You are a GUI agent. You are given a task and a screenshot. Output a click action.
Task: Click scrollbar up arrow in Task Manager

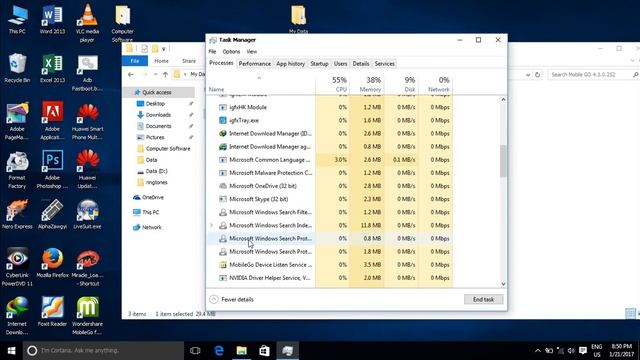[x=503, y=99]
